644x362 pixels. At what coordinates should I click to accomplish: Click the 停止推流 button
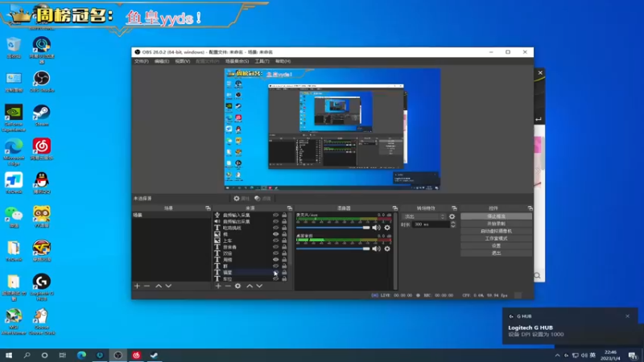[496, 216]
